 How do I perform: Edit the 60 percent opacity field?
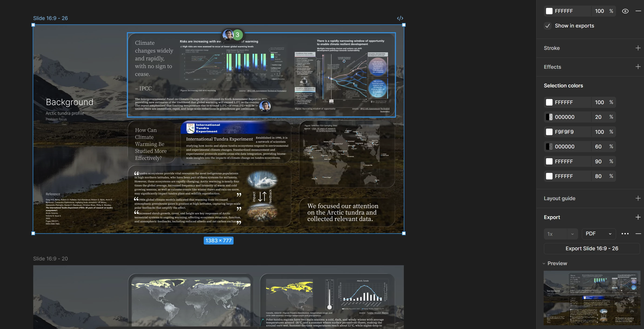click(598, 147)
